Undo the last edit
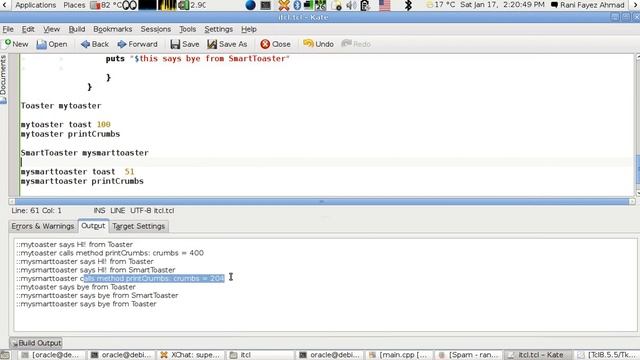This screenshot has width=640, height=360. [318, 44]
